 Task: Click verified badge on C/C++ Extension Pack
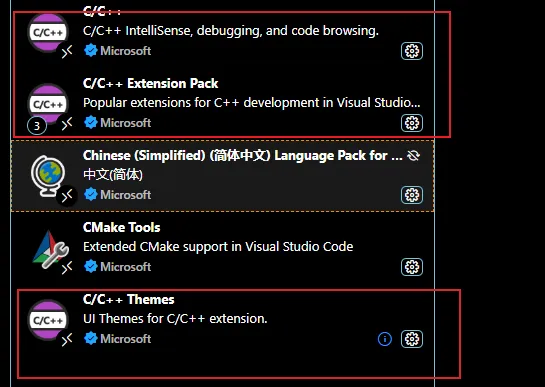pyautogui.click(x=91, y=123)
